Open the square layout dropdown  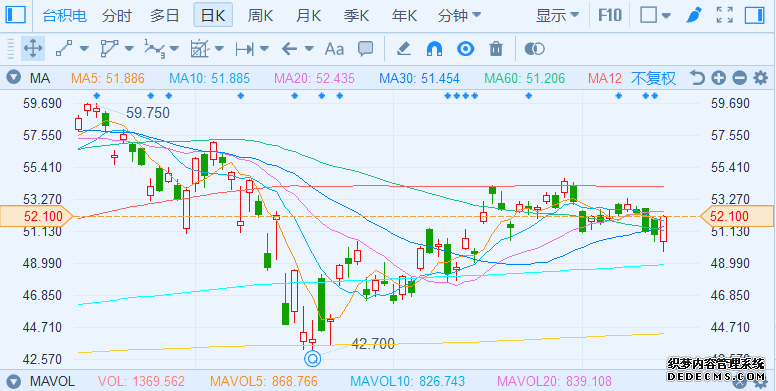click(655, 15)
